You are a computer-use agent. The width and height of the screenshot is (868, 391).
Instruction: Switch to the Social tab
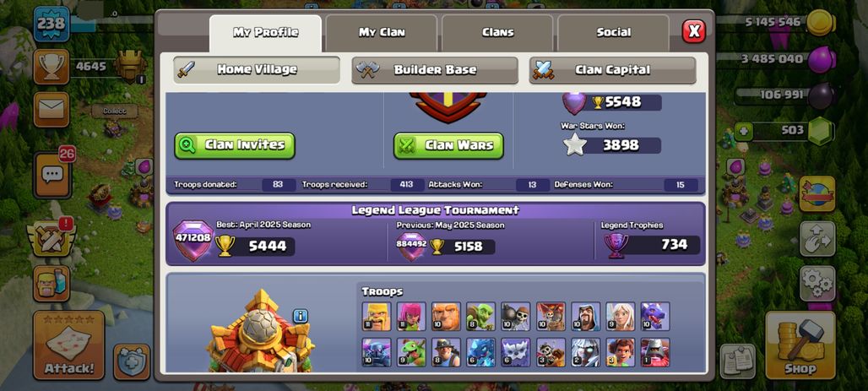(x=613, y=33)
